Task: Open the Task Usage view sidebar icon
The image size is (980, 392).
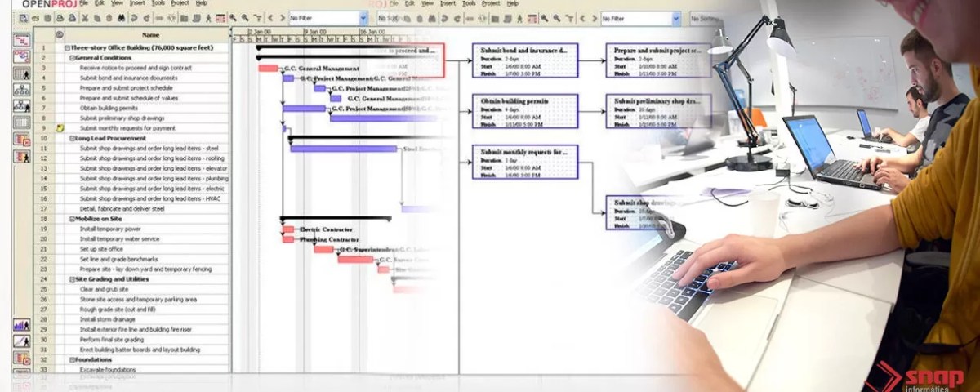Action: (22, 139)
